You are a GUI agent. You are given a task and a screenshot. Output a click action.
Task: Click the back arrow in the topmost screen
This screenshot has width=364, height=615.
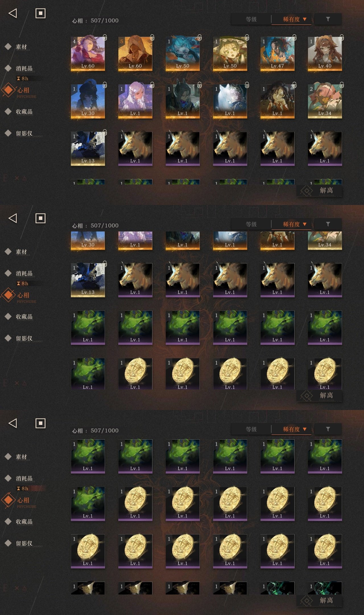coord(13,13)
